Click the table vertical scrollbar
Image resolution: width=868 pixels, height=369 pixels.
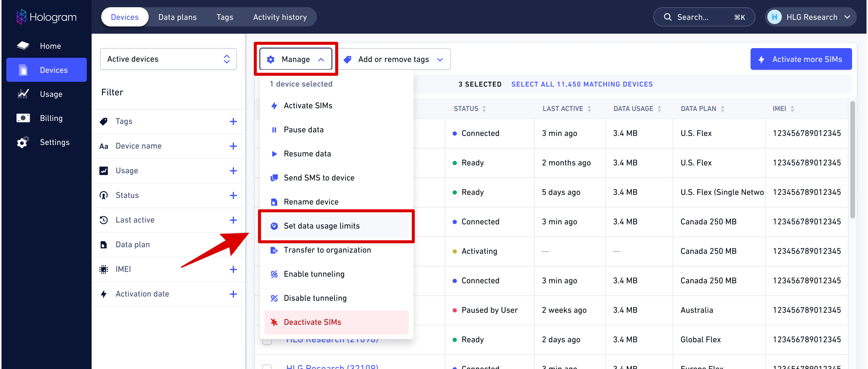click(853, 160)
